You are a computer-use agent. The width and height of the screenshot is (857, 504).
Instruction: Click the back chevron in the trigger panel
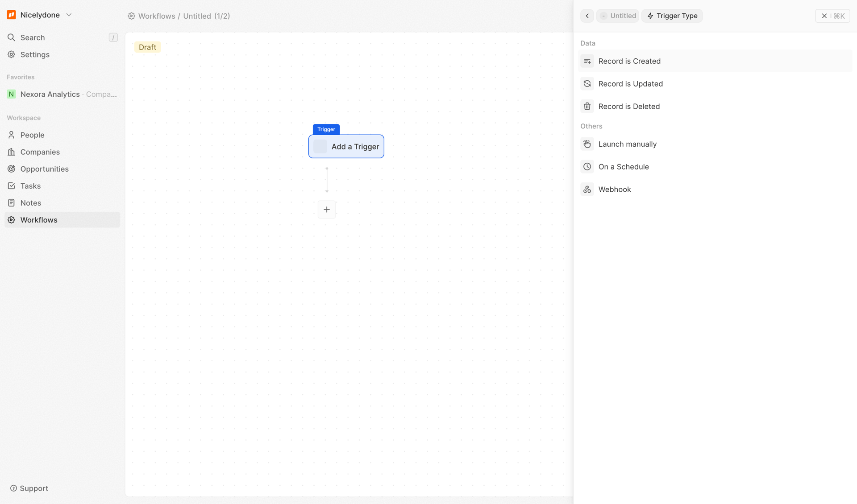[587, 16]
